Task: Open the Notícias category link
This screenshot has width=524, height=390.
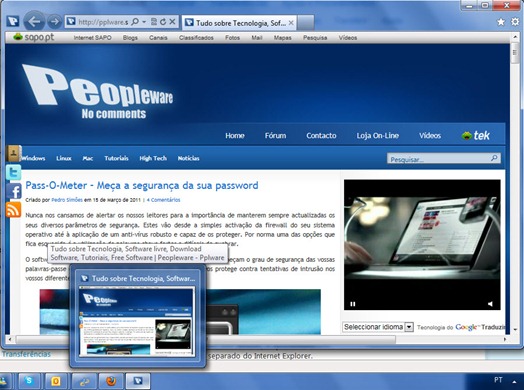Action: click(x=188, y=158)
